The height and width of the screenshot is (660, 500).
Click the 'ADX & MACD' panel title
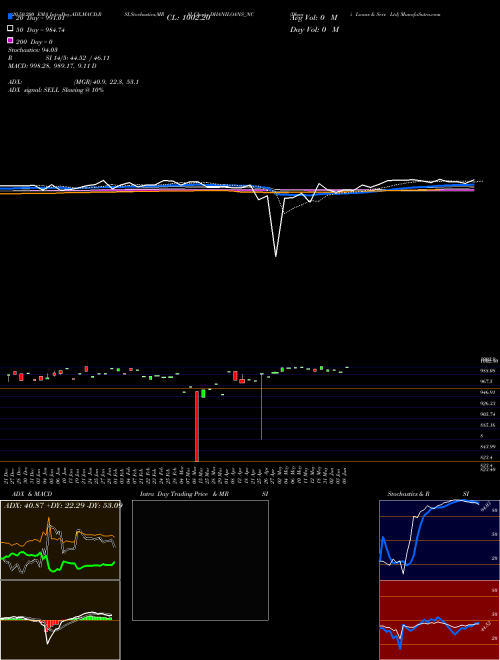[x=32, y=494]
